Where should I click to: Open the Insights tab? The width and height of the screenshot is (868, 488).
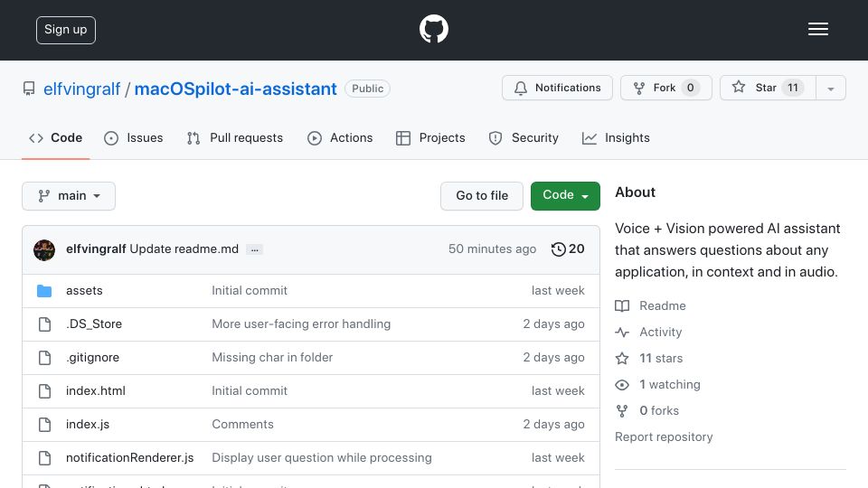pos(616,137)
